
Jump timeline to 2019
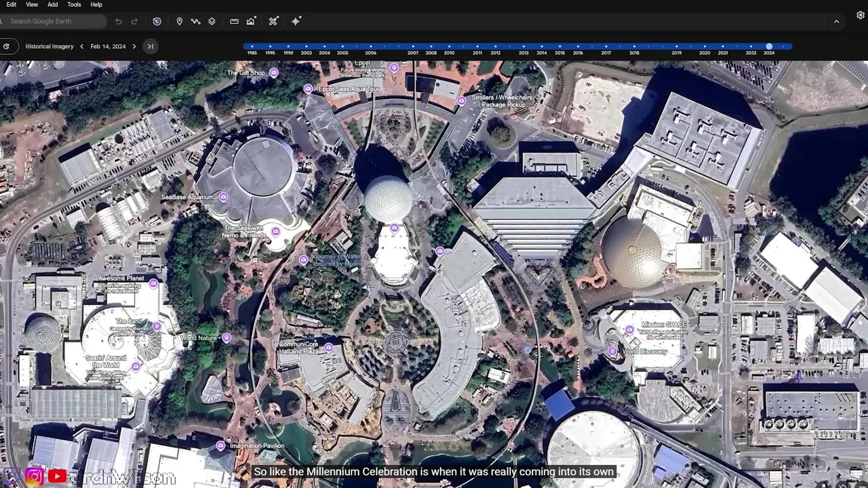(x=677, y=52)
